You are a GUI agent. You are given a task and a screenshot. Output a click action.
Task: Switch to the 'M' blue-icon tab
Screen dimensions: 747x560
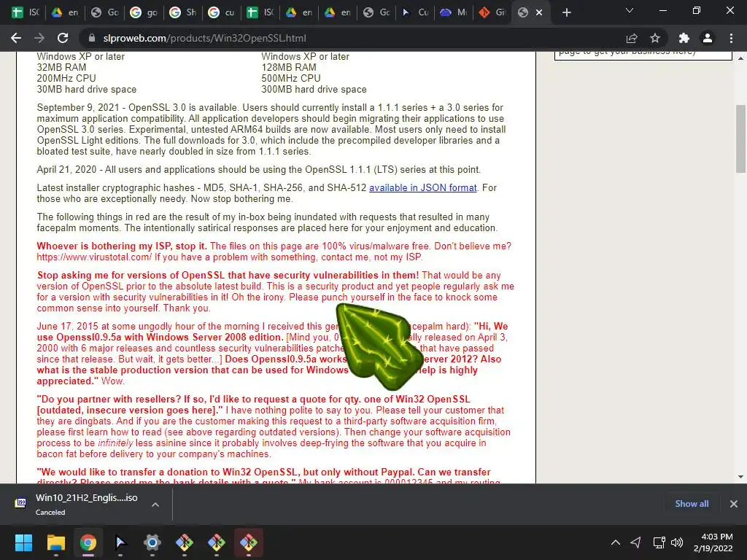pos(454,12)
